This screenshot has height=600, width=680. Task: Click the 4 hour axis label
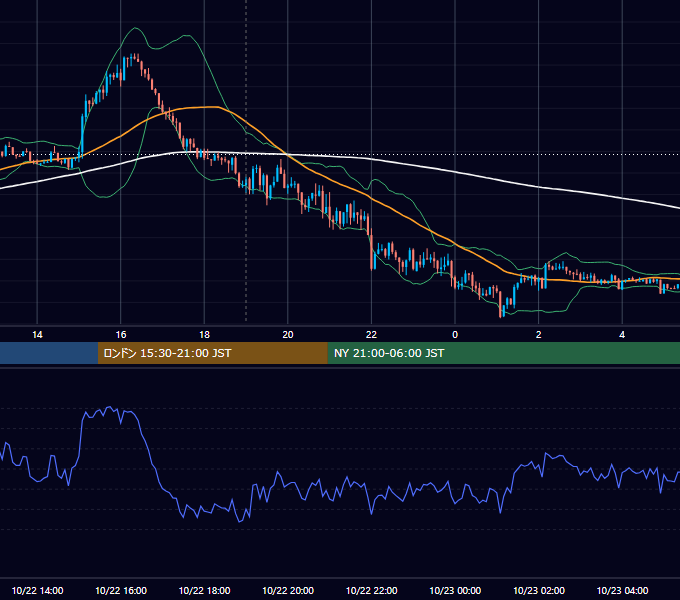click(622, 335)
